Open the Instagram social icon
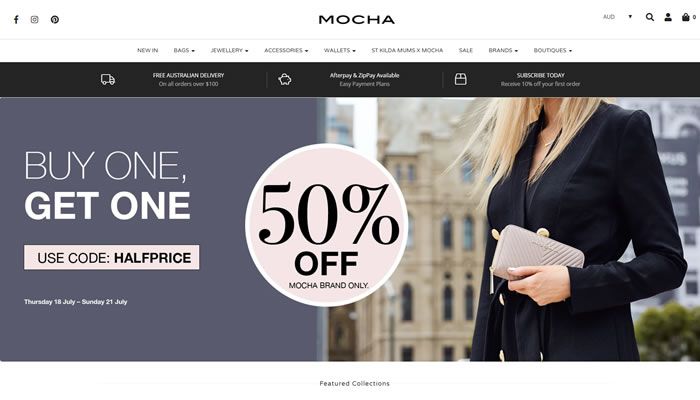 [34, 20]
